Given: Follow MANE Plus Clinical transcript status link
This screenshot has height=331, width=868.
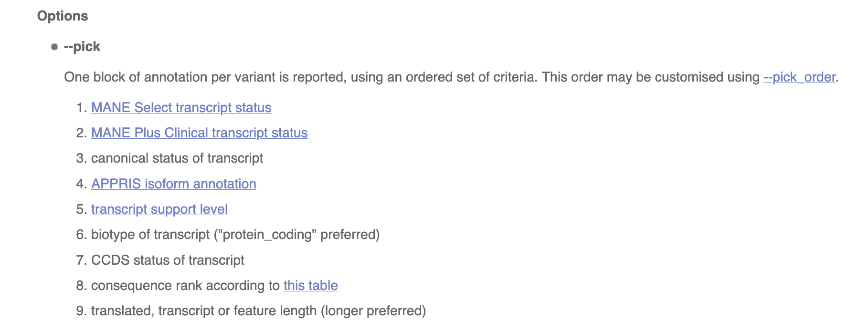Looking at the screenshot, I should point(199,133).
